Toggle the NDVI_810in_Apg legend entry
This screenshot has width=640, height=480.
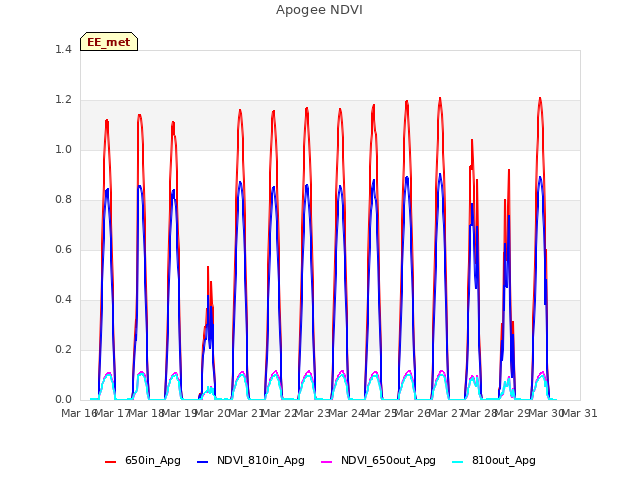click(x=251, y=460)
